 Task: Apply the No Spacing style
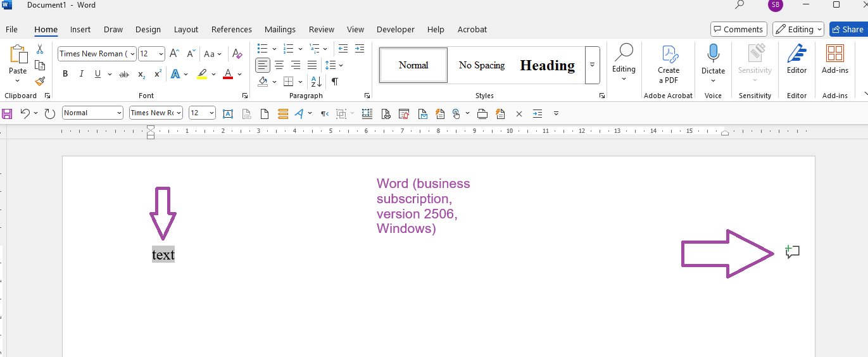[482, 65]
